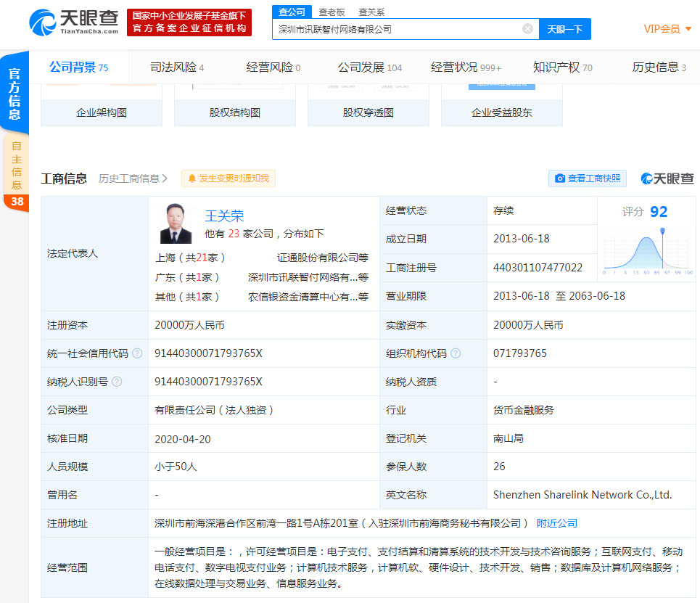The image size is (700, 603).
Task: Click the score distribution chart
Action: (x=647, y=251)
